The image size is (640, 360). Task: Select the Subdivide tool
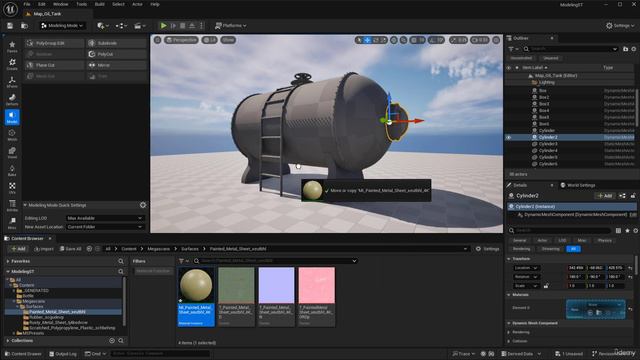click(117, 43)
